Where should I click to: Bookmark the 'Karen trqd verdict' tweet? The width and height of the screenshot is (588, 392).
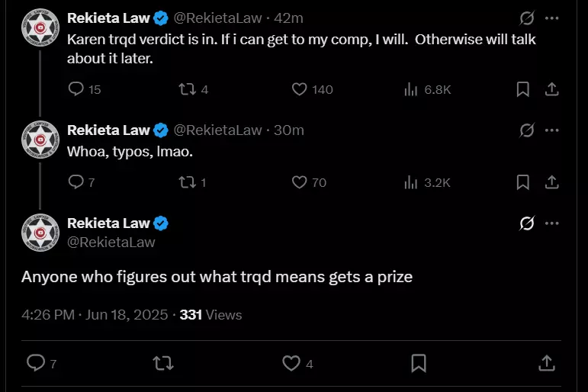(x=522, y=89)
